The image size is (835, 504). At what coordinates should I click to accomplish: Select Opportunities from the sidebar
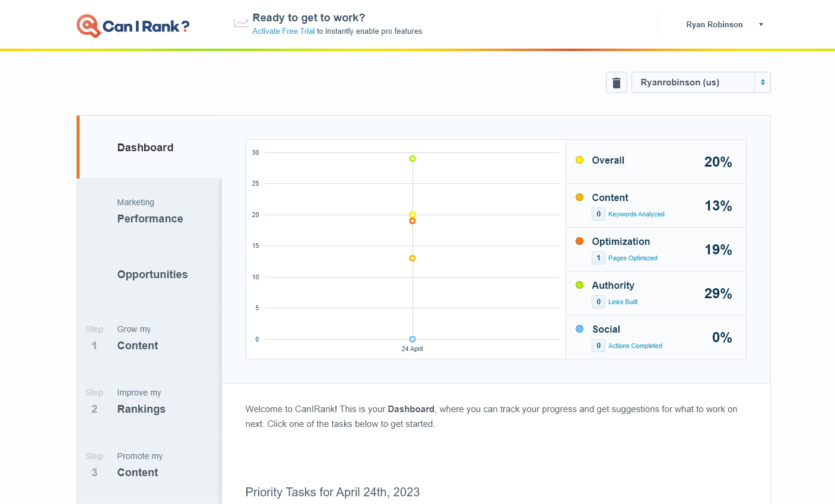(x=152, y=274)
